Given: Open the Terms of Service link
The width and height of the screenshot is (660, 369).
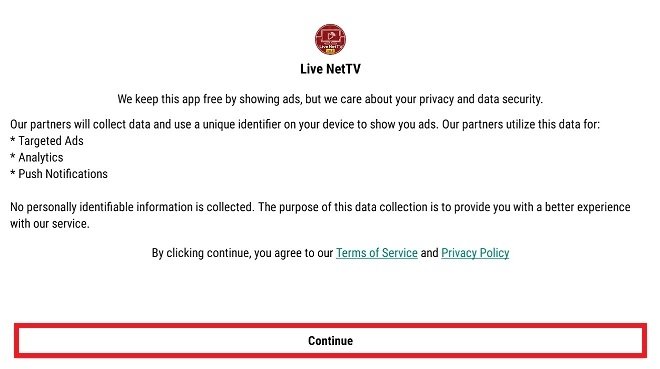Looking at the screenshot, I should click(x=377, y=253).
